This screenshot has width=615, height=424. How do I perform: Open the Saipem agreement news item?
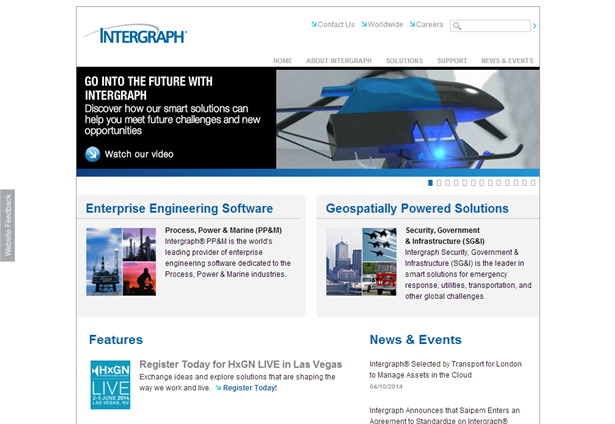444,415
